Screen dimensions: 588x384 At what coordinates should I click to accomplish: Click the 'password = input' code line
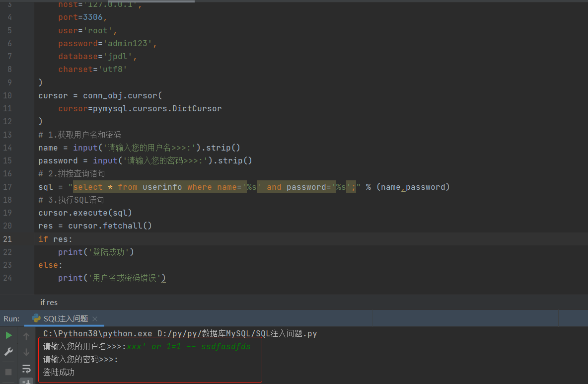click(145, 160)
